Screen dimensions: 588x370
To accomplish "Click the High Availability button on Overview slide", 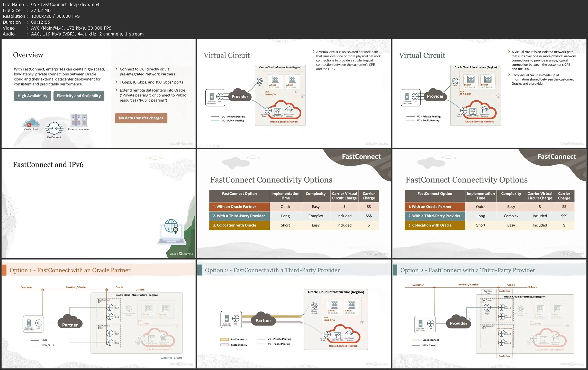I will coord(32,96).
